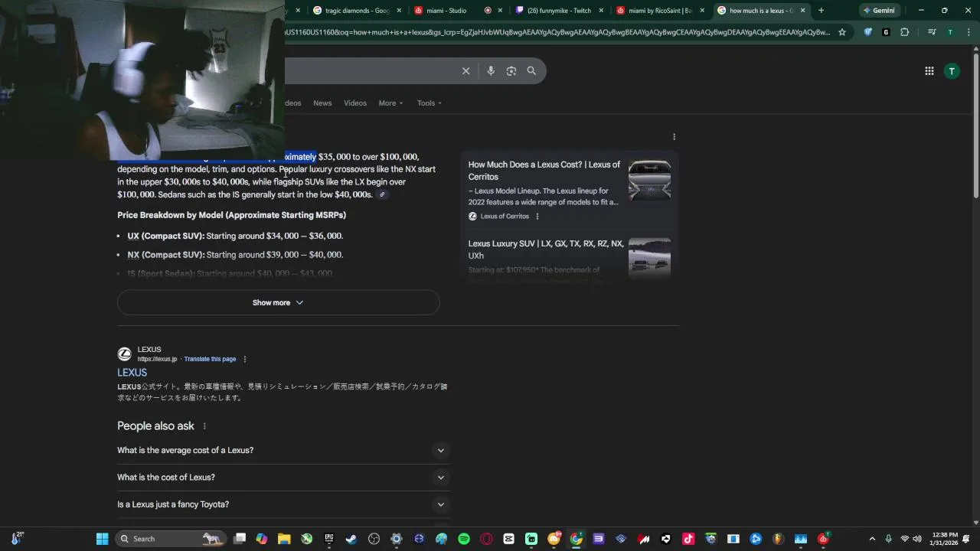Switch to 'tragic diamonds - Google' tab
The image size is (980, 551).
pos(357,11)
